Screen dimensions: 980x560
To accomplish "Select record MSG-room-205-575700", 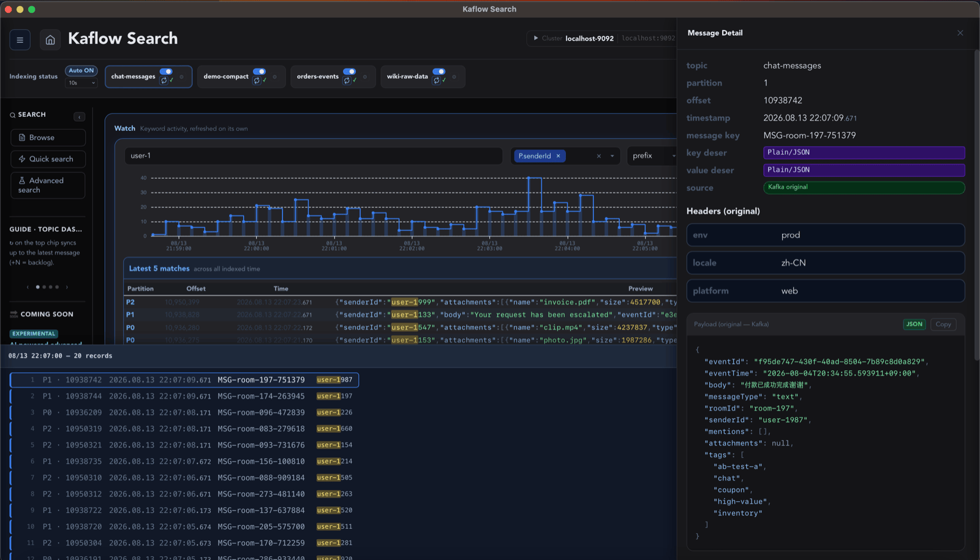I will coord(184,526).
